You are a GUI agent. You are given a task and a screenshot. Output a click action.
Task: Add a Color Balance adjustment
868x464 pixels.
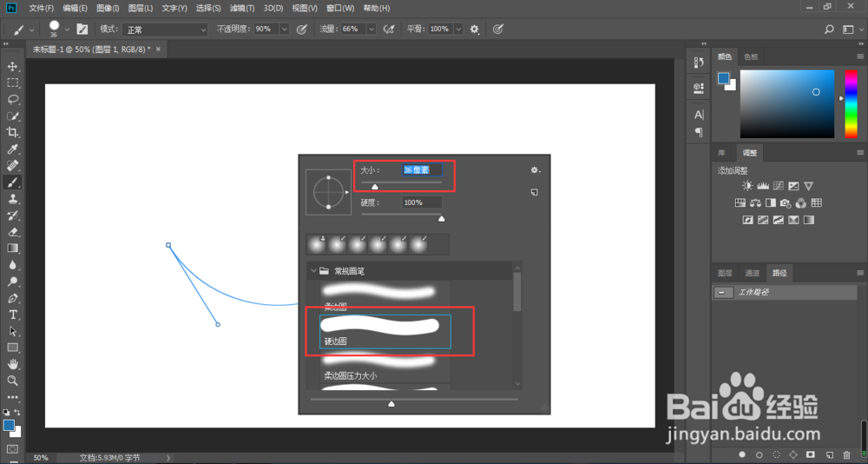755,203
